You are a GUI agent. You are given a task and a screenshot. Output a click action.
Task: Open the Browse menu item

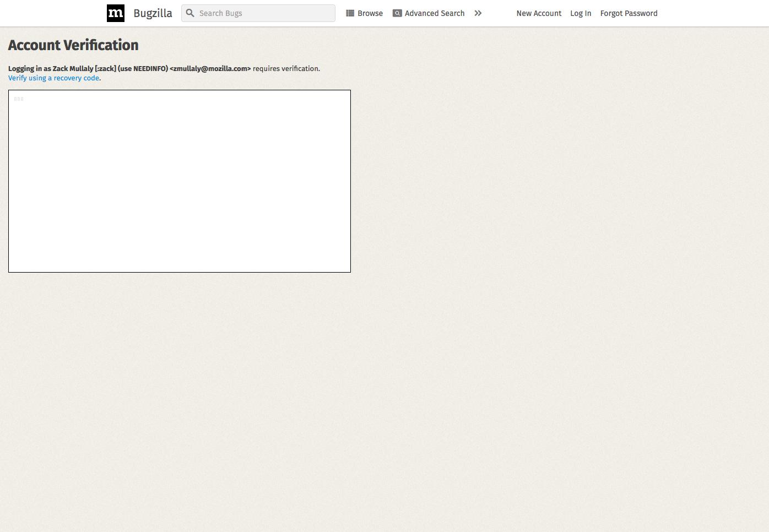370,13
